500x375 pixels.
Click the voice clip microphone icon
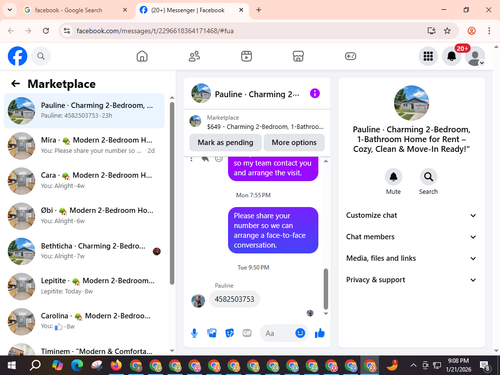pyautogui.click(x=194, y=333)
